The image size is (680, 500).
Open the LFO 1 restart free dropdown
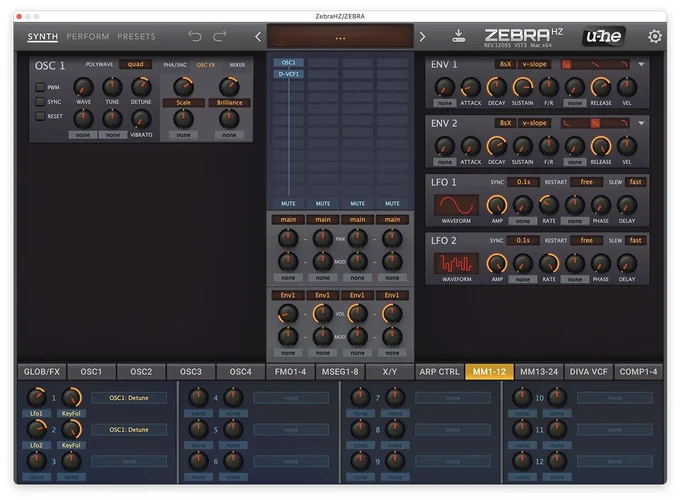pyautogui.click(x=586, y=182)
